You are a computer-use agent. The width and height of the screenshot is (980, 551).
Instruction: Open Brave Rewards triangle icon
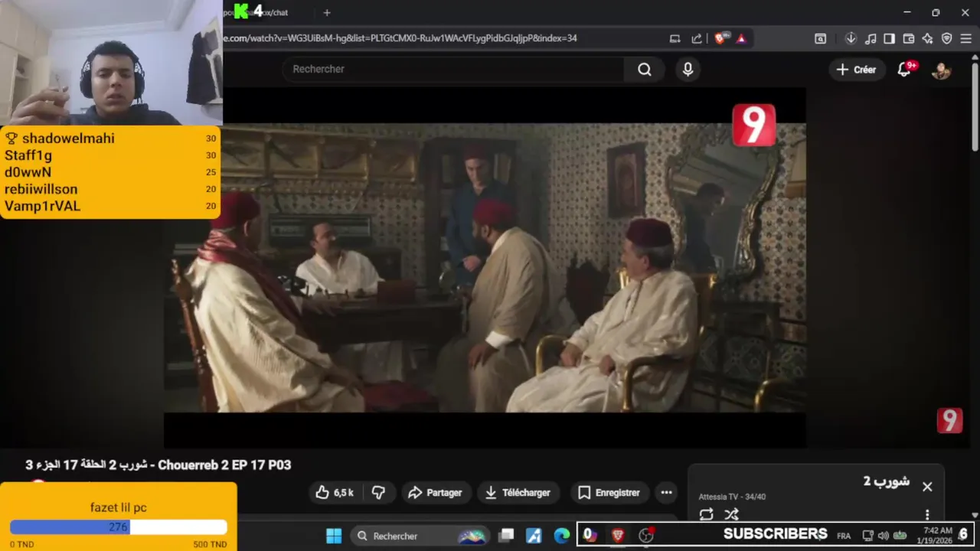pyautogui.click(x=741, y=38)
